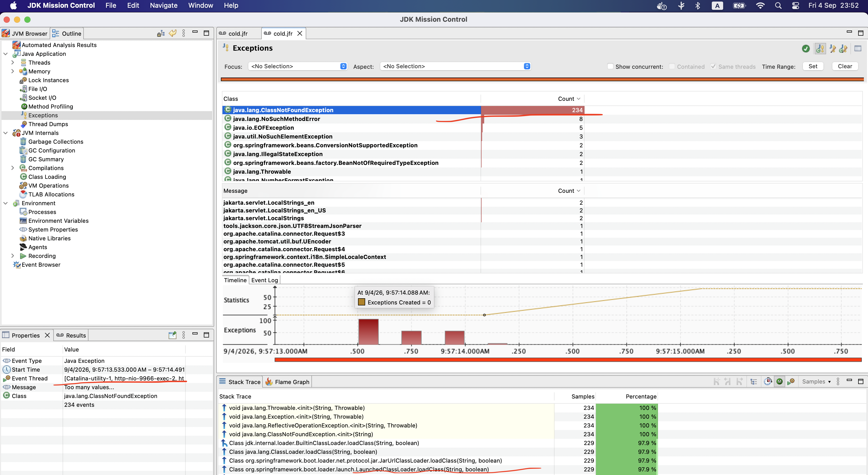Screen dimensions: 868x475
Task: Open the Event Browser page
Action: (41, 265)
